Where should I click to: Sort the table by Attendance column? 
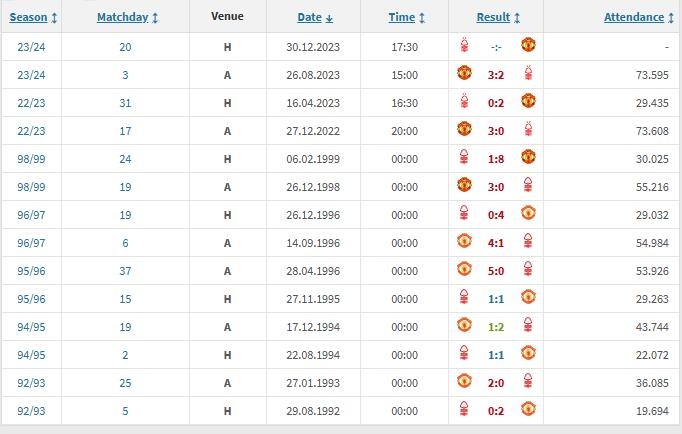(638, 17)
